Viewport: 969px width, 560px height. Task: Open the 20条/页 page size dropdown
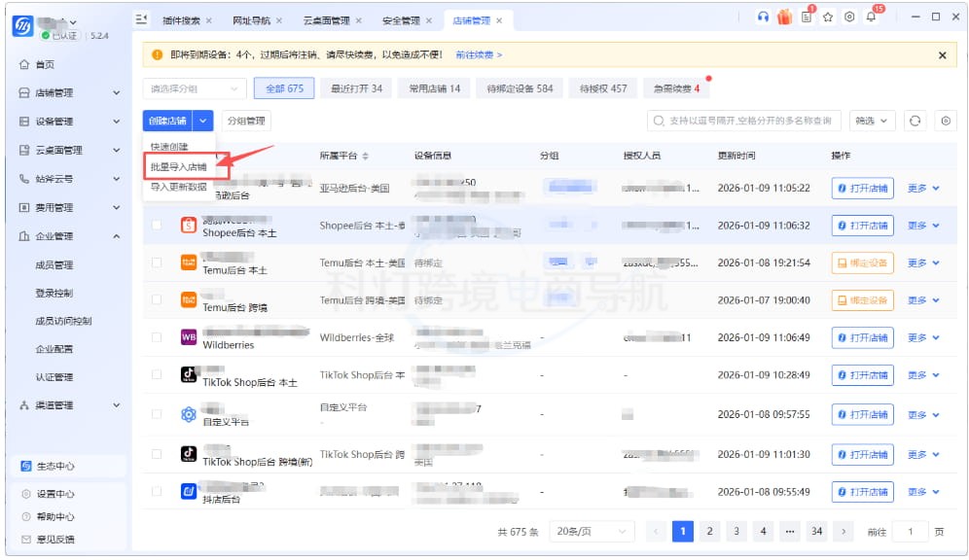coord(591,531)
